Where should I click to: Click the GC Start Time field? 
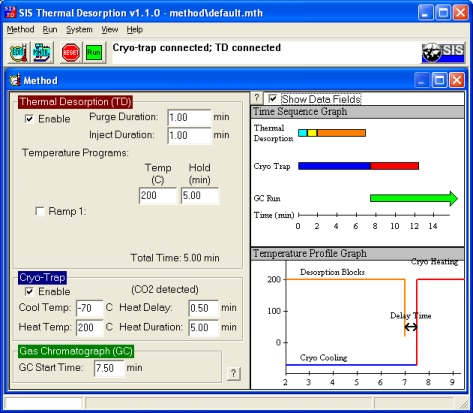point(109,368)
